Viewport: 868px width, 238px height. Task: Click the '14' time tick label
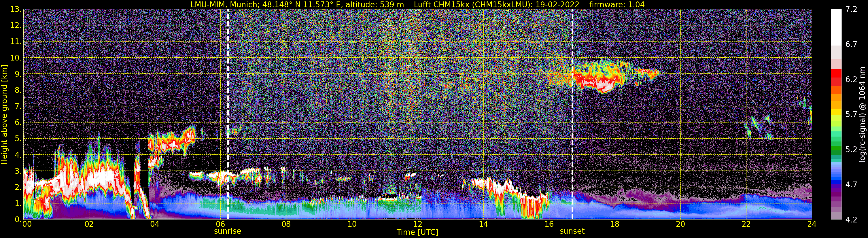483,224
